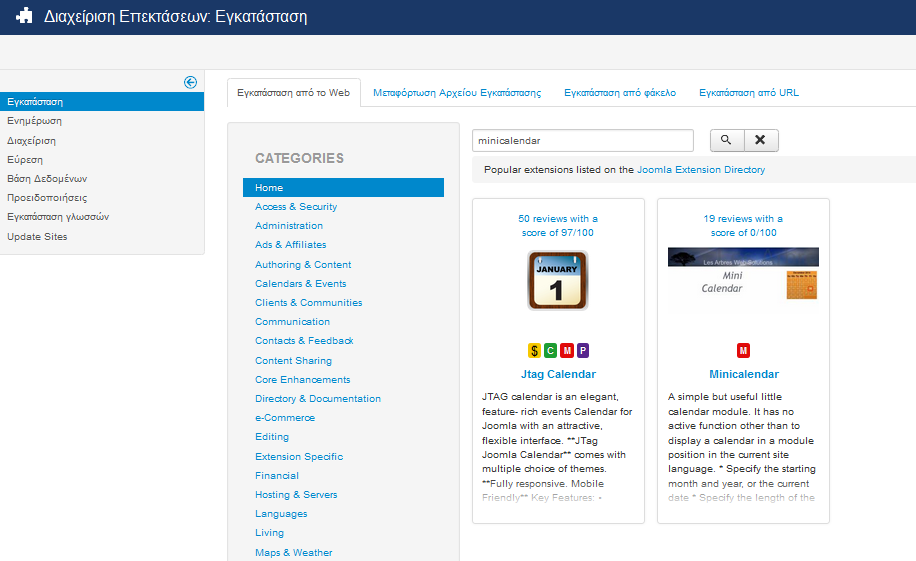Open Προειδοποιήσεις in the sidebar

click(x=47, y=198)
